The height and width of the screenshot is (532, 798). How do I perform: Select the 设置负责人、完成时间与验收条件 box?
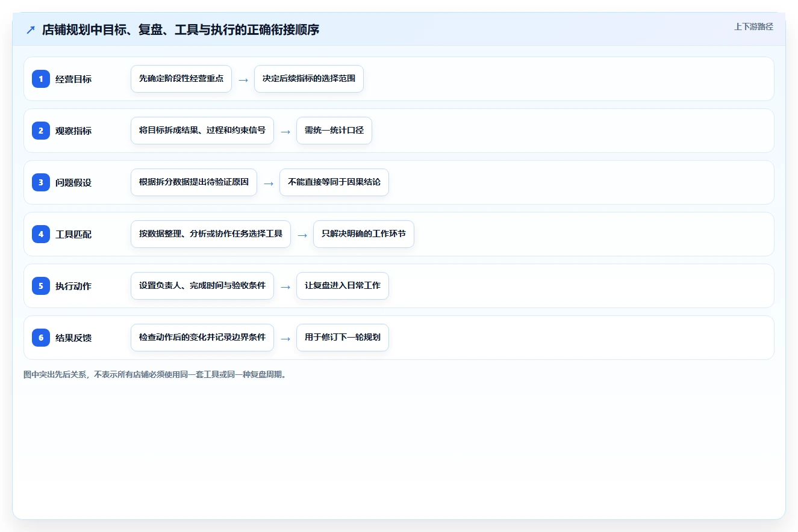(x=202, y=286)
